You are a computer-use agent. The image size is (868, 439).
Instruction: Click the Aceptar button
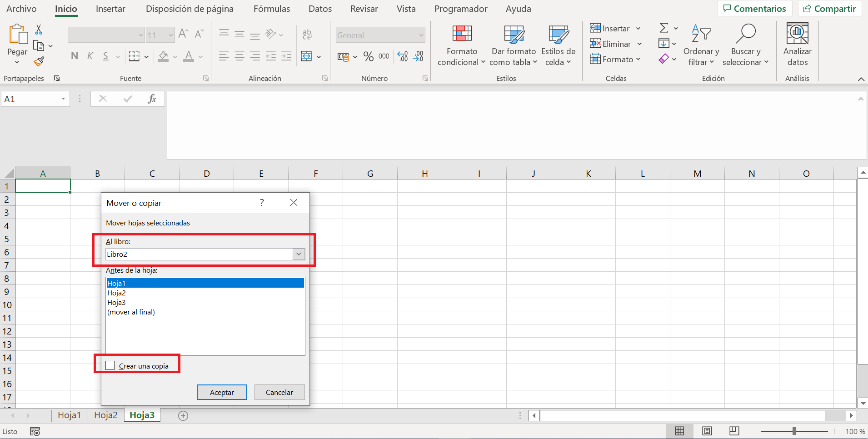(222, 392)
